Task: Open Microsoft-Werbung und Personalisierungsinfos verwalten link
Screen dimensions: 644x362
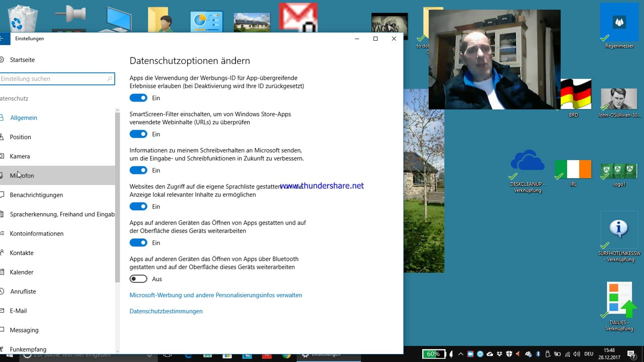Action: coord(216,295)
